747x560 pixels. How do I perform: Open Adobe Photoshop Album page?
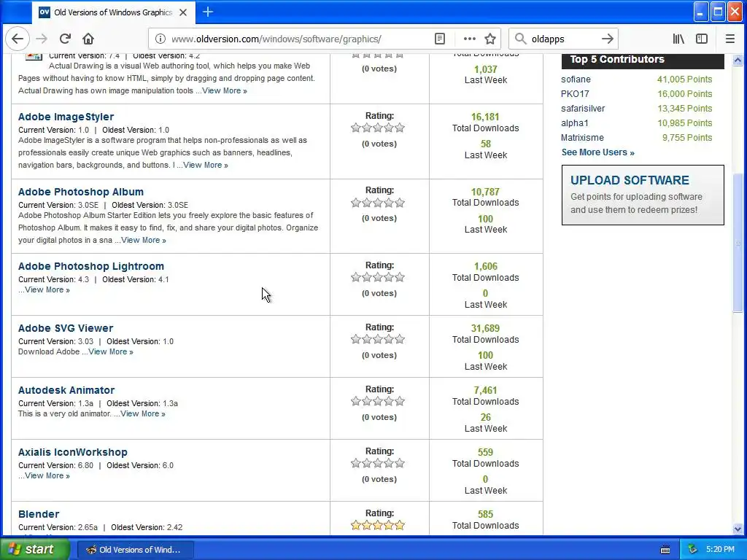(80, 192)
